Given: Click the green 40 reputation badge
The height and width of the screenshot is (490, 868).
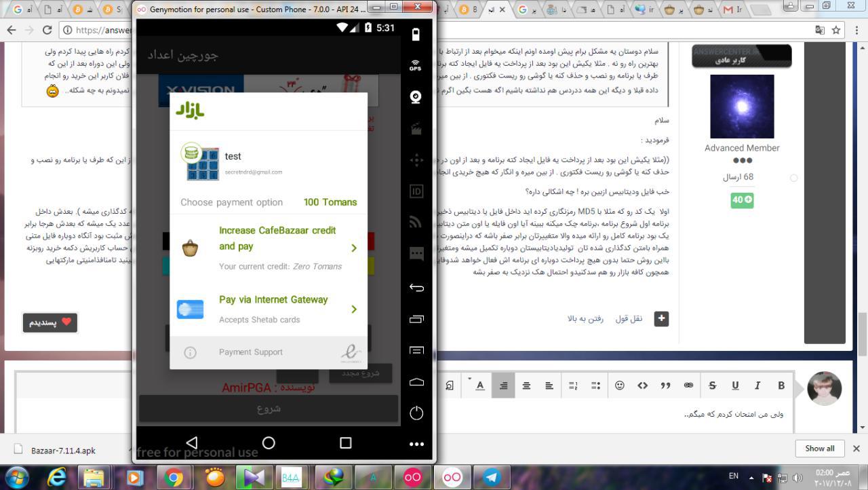Looking at the screenshot, I should (x=742, y=200).
